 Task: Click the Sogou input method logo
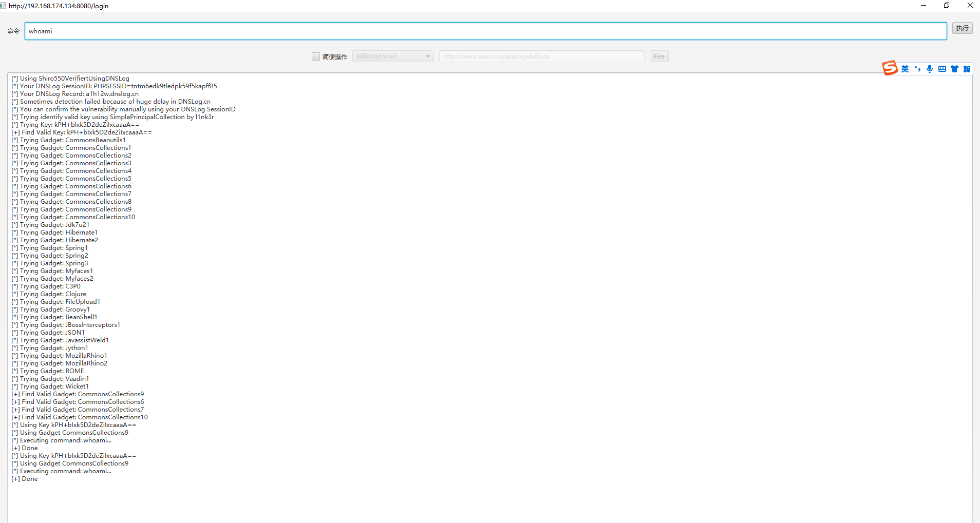(890, 68)
